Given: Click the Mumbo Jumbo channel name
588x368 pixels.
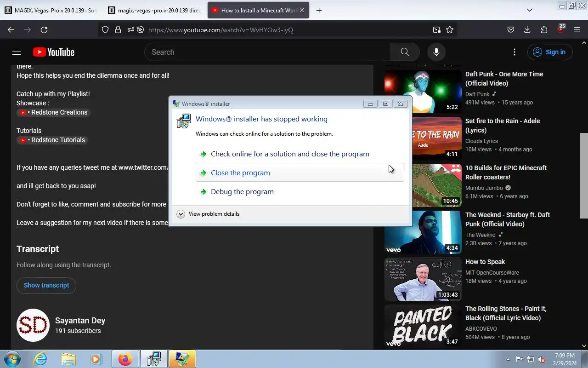Looking at the screenshot, I should (484, 188).
